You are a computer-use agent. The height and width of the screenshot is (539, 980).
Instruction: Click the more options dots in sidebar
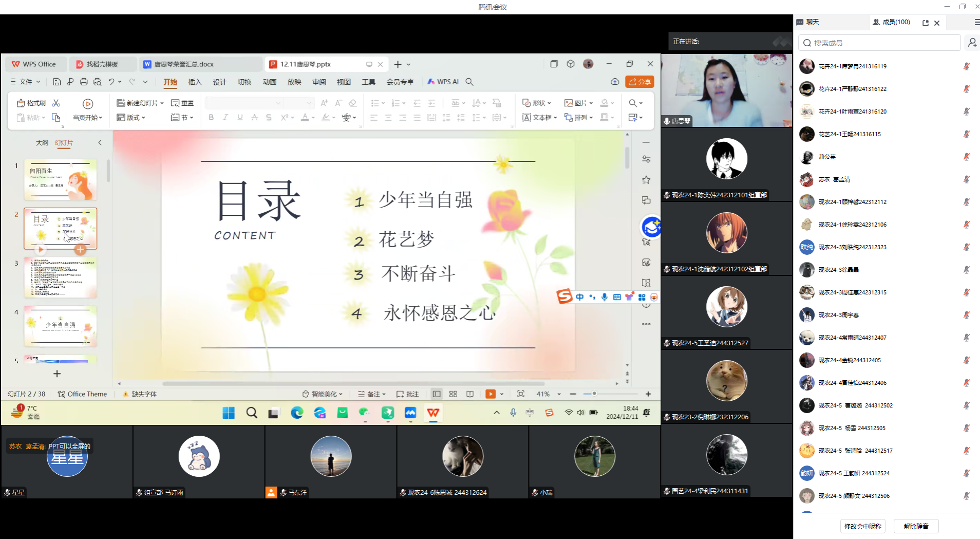(x=646, y=324)
